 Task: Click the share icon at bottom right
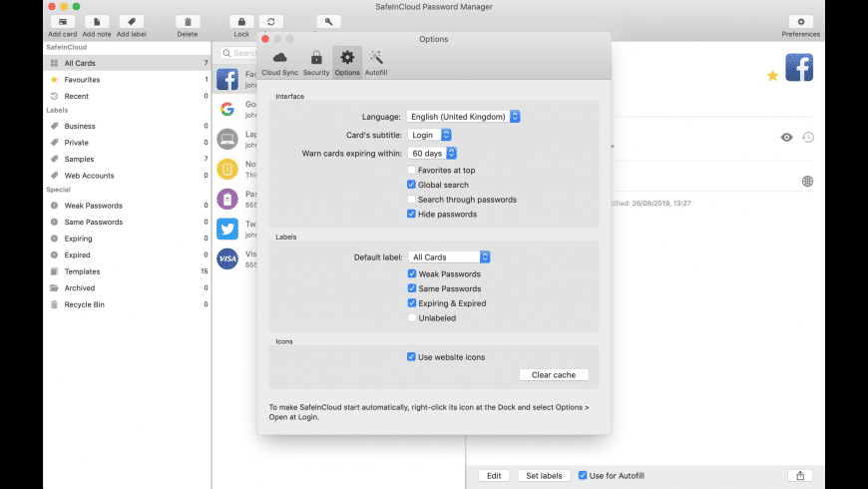click(800, 476)
